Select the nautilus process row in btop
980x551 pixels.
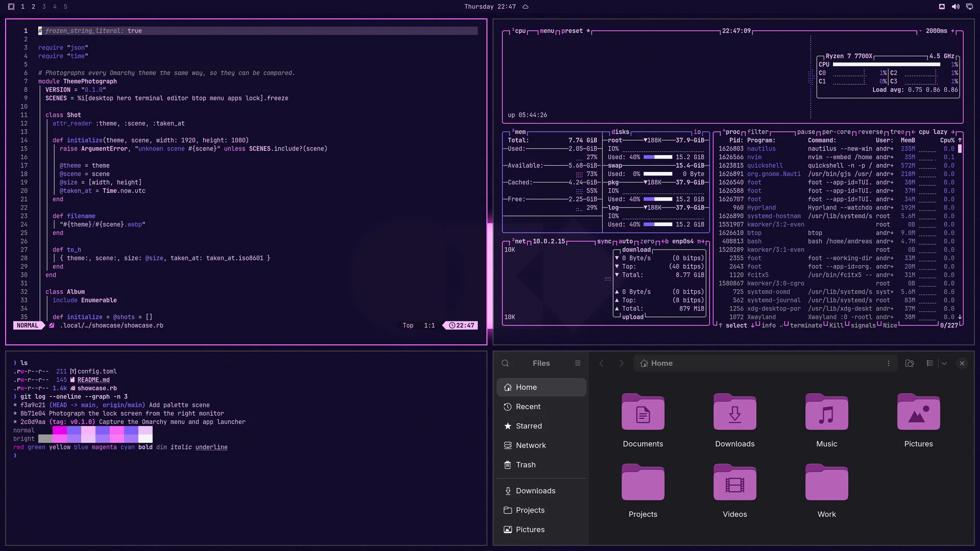click(836, 149)
